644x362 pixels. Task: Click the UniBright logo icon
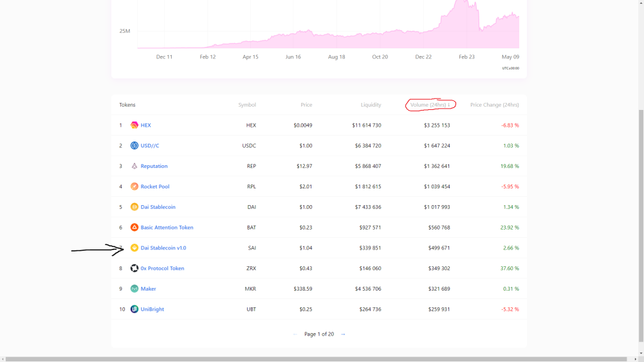click(x=134, y=309)
